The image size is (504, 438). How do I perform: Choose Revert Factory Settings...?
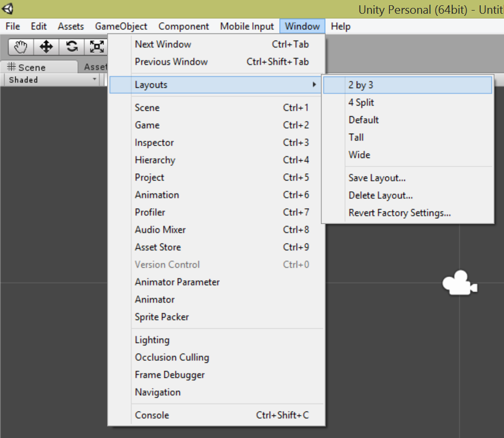click(x=407, y=213)
